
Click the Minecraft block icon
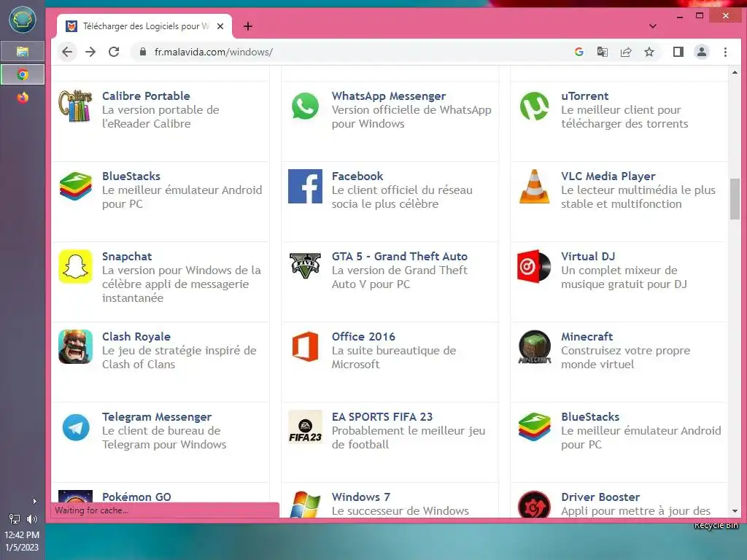tap(535, 346)
